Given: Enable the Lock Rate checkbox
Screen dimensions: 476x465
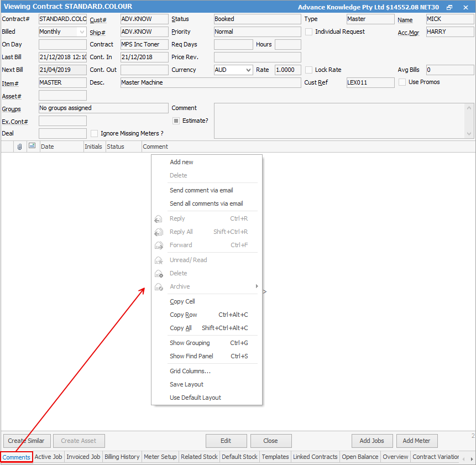Looking at the screenshot, I should pyautogui.click(x=308, y=70).
